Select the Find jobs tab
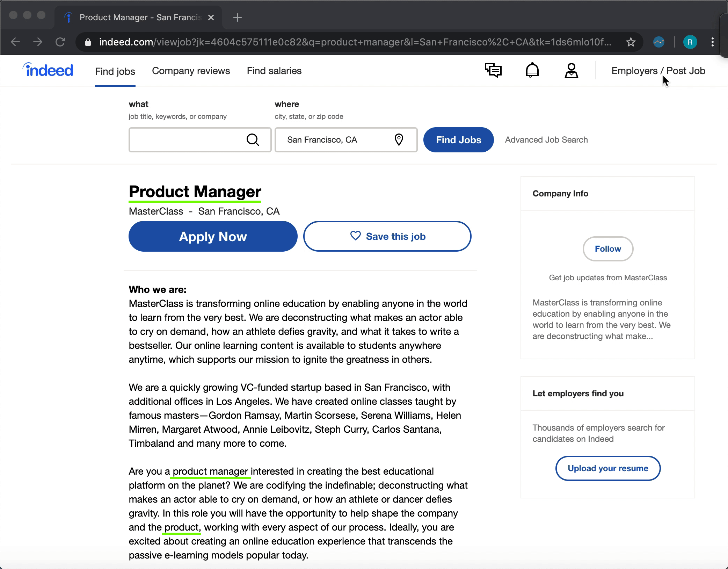 coord(115,71)
